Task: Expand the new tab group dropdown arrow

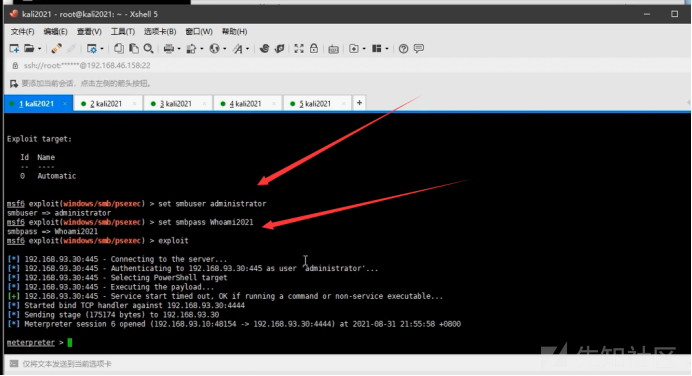Action: click(364, 49)
